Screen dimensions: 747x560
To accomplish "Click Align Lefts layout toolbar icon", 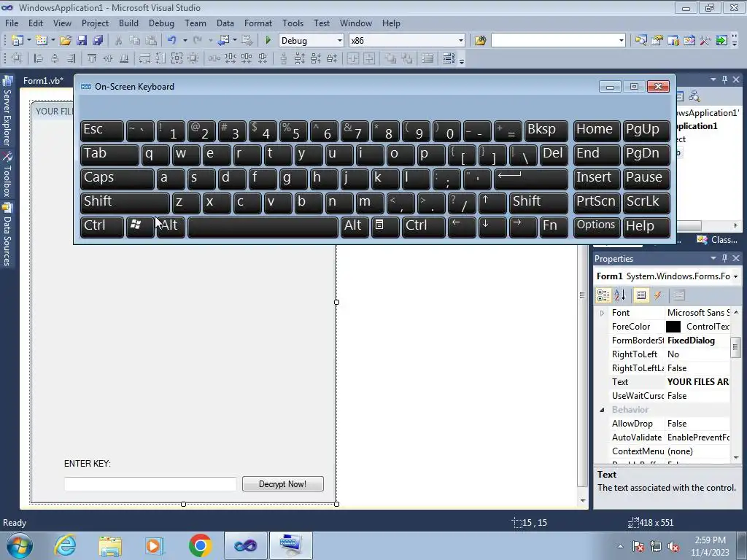I will pyautogui.click(x=39, y=58).
